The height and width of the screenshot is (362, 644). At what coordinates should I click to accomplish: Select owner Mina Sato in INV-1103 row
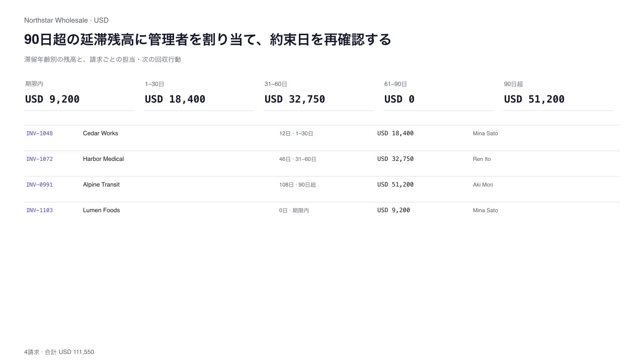tap(485, 210)
